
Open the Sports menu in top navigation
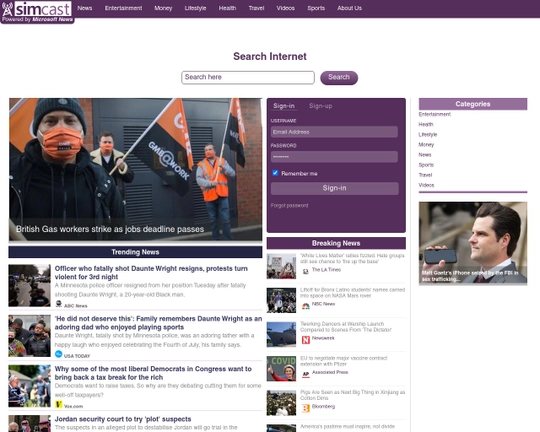316,8
